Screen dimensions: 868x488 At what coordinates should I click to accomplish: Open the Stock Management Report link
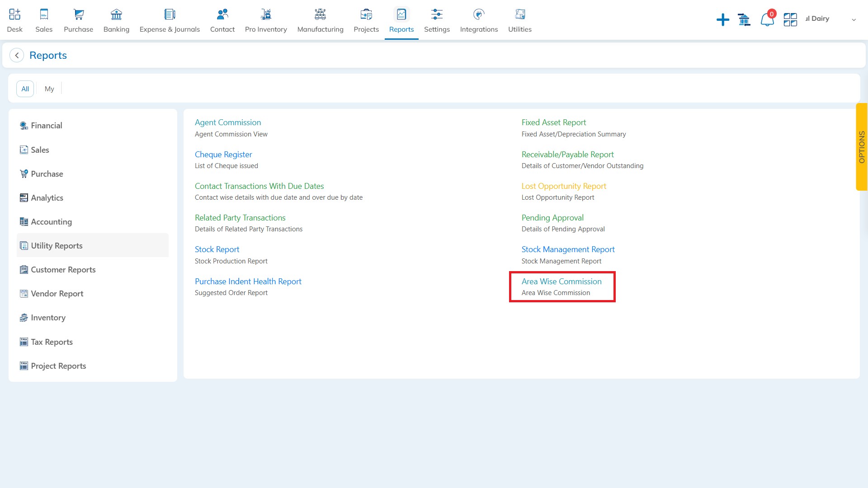click(568, 249)
